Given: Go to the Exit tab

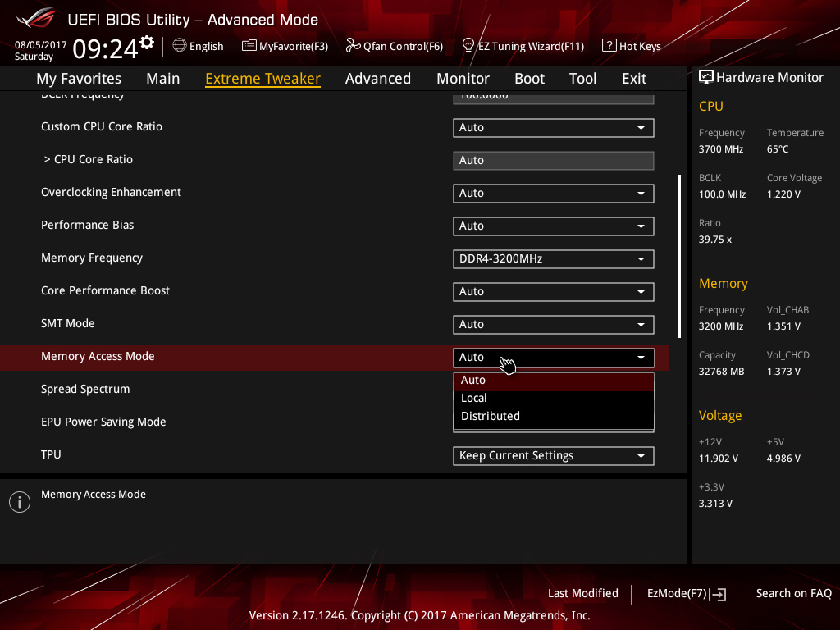Looking at the screenshot, I should coord(634,79).
